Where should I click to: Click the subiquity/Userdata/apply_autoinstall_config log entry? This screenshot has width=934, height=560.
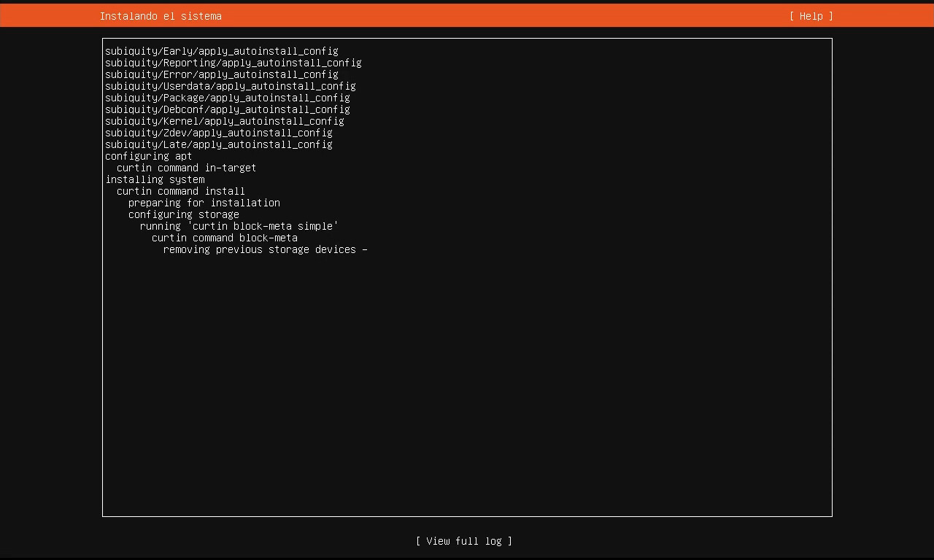(230, 86)
